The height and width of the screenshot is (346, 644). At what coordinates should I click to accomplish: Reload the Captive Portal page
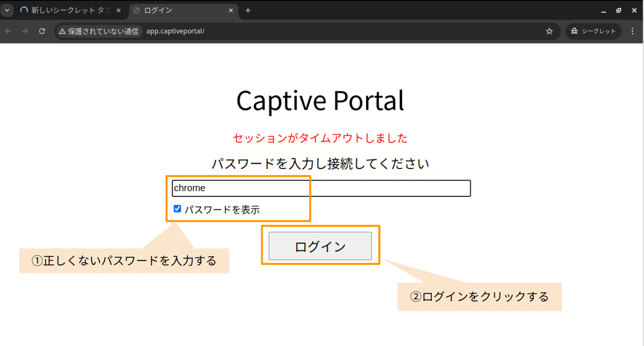[x=42, y=31]
